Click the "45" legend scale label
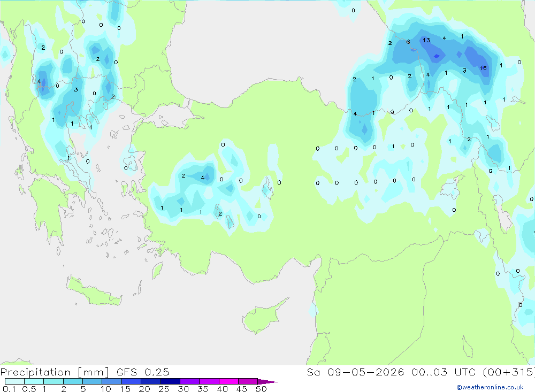 (242, 389)
